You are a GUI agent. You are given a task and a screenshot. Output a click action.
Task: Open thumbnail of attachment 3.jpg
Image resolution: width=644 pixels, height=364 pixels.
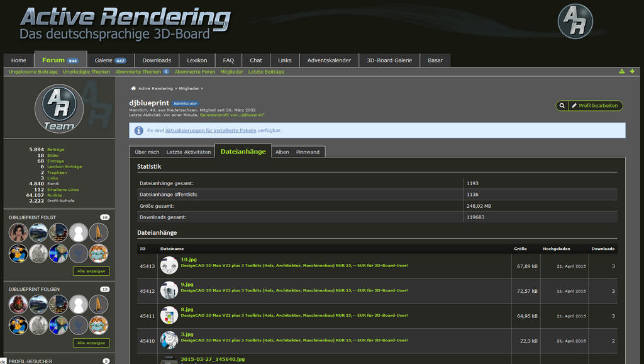click(x=169, y=341)
